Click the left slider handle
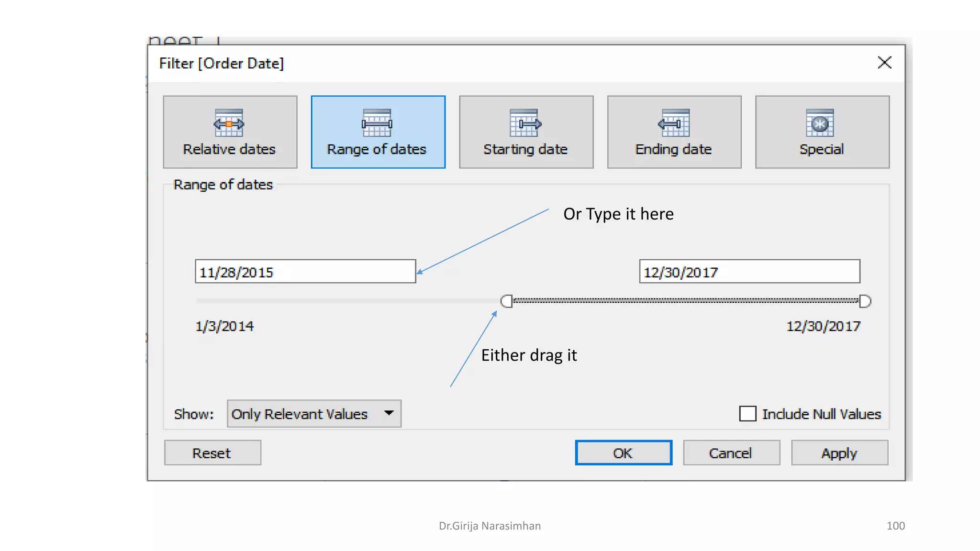The height and width of the screenshot is (551, 980). pyautogui.click(x=507, y=301)
